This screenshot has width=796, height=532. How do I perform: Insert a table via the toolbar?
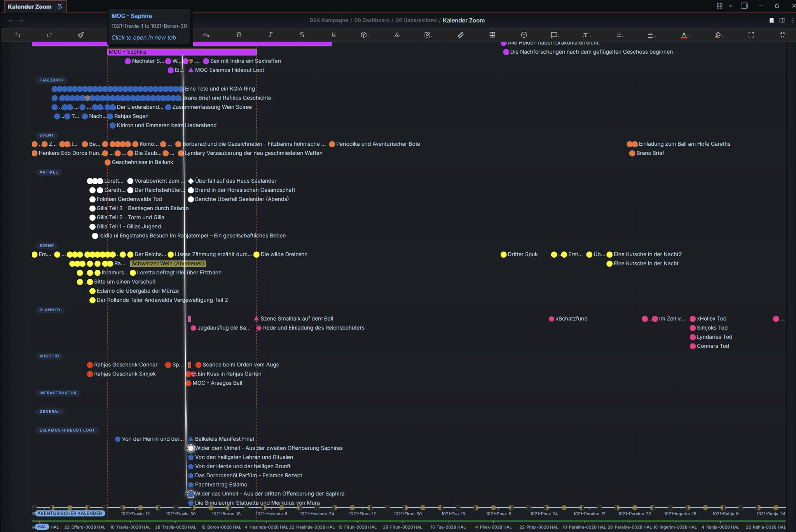coord(492,35)
